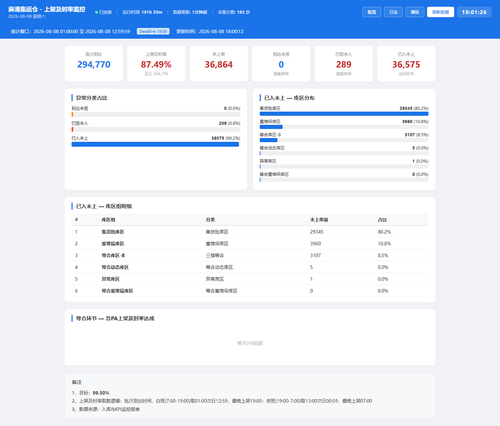Click the red bar labeled 289 (0.8%)
Viewport: 500px width, 426px height.
pos(72,129)
